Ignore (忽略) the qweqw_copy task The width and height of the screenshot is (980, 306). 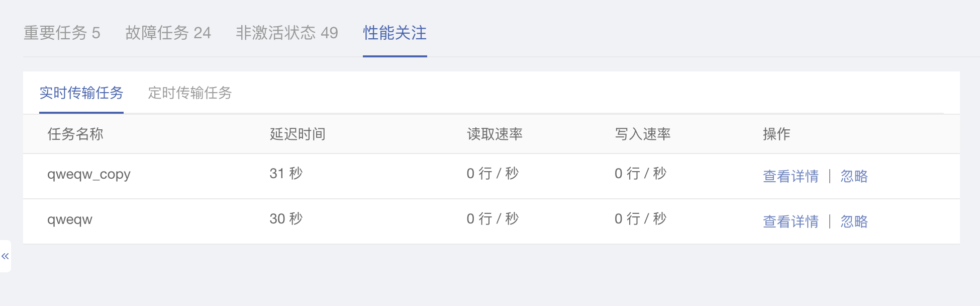pyautogui.click(x=854, y=176)
